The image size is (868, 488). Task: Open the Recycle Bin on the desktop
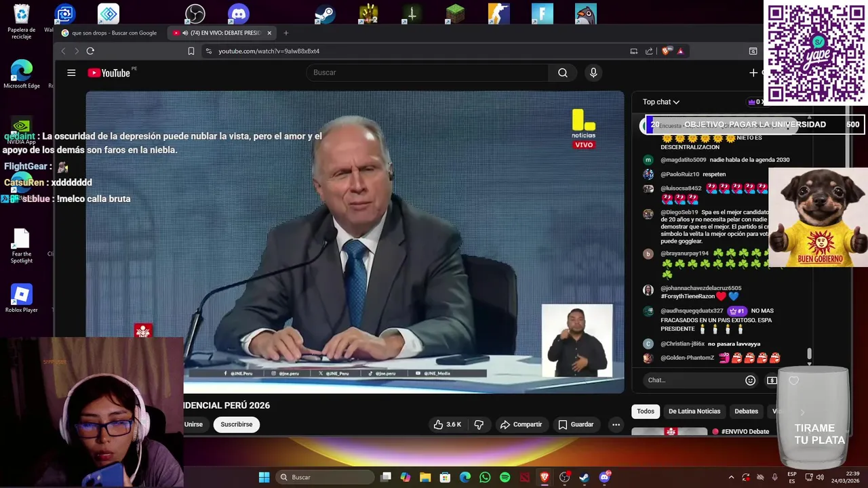[x=22, y=21]
